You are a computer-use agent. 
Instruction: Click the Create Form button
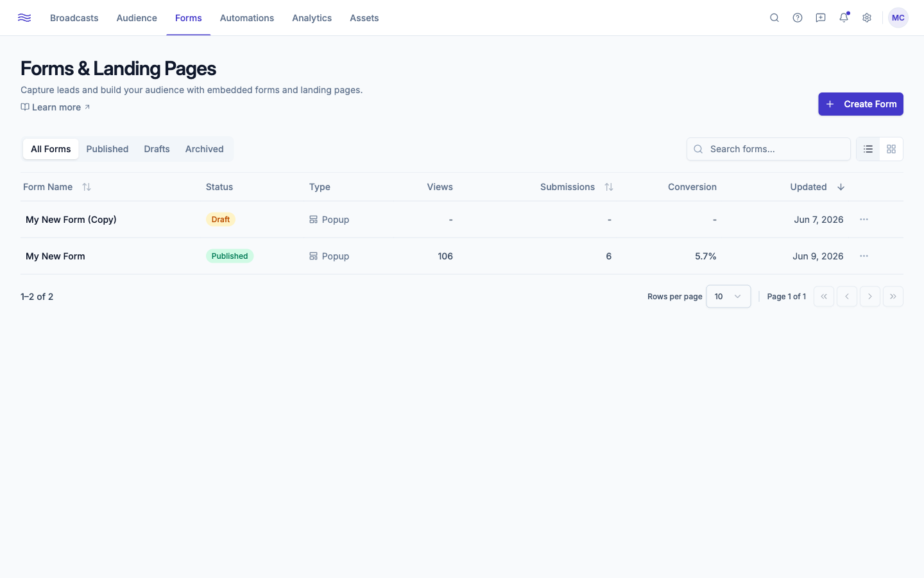(x=860, y=104)
